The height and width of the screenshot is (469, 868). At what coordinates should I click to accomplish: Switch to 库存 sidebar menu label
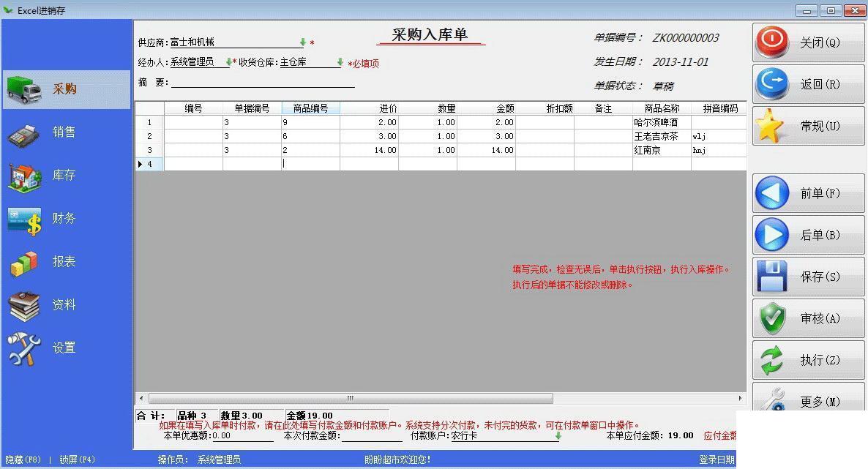coord(64,175)
